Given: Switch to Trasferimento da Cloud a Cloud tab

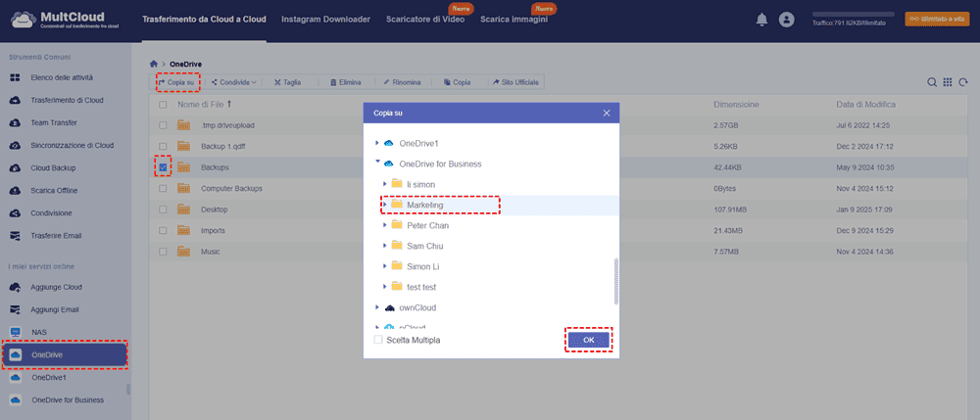Looking at the screenshot, I should tap(204, 20).
